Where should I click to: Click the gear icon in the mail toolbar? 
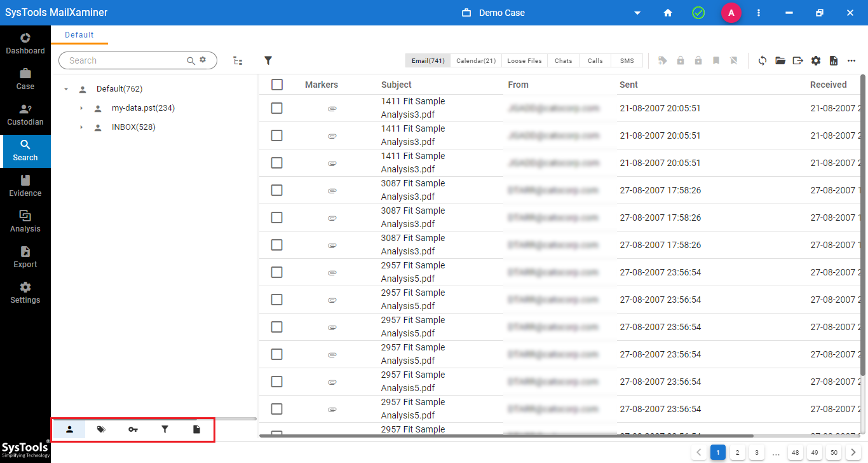[x=816, y=60]
